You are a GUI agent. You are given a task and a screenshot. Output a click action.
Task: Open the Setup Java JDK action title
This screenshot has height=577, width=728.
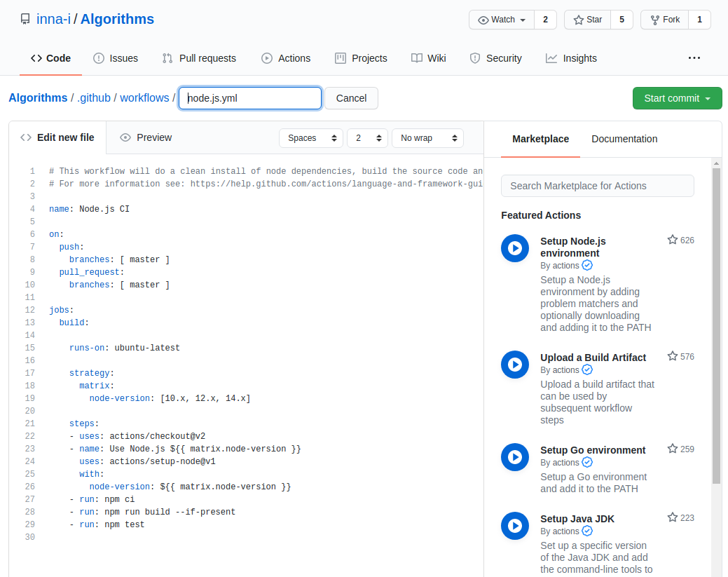pos(577,519)
